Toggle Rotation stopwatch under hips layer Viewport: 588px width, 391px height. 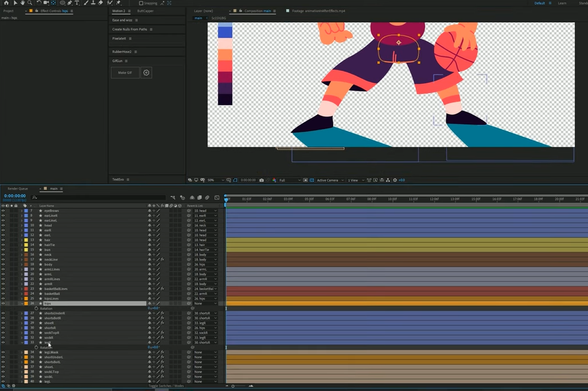pyautogui.click(x=36, y=308)
